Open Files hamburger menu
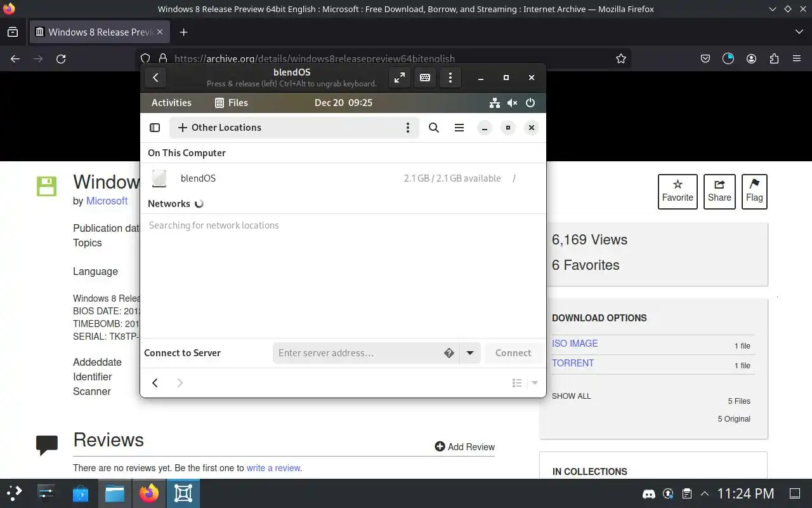 [459, 128]
